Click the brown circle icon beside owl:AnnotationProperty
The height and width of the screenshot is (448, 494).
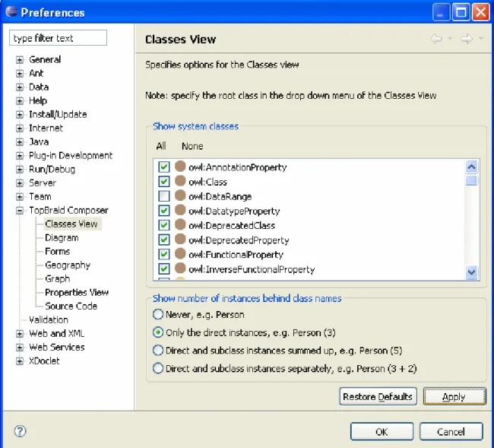pyautogui.click(x=180, y=167)
